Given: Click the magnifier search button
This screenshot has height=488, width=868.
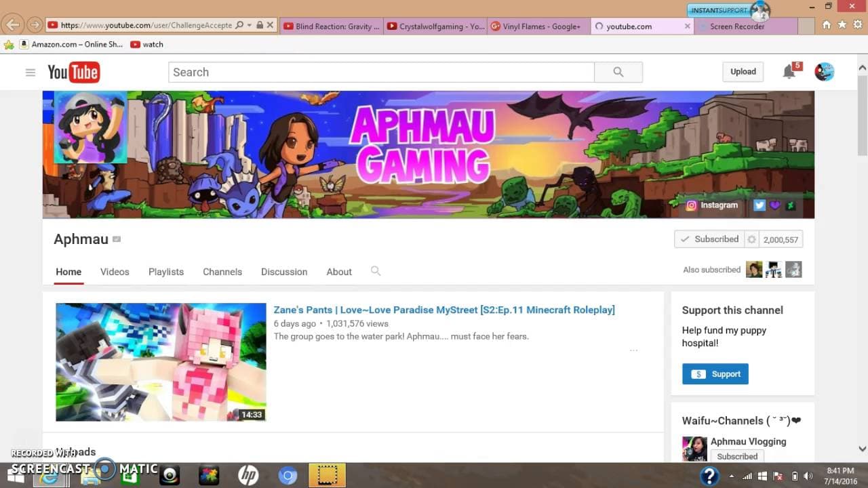Looking at the screenshot, I should 618,72.
